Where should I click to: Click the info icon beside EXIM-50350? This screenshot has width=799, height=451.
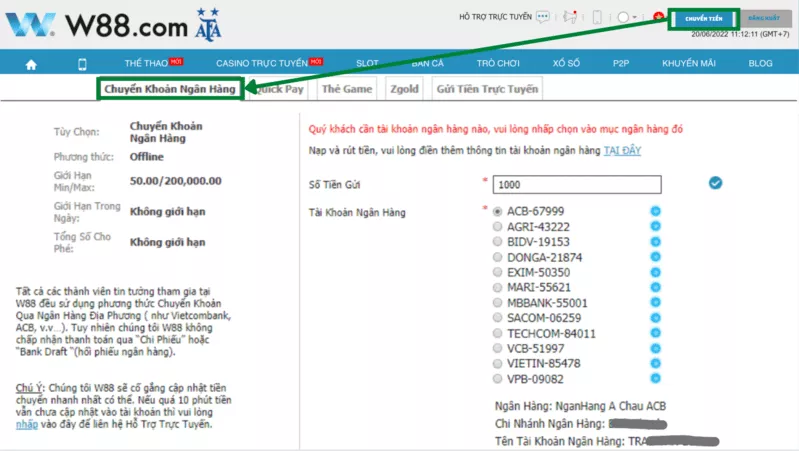click(655, 272)
